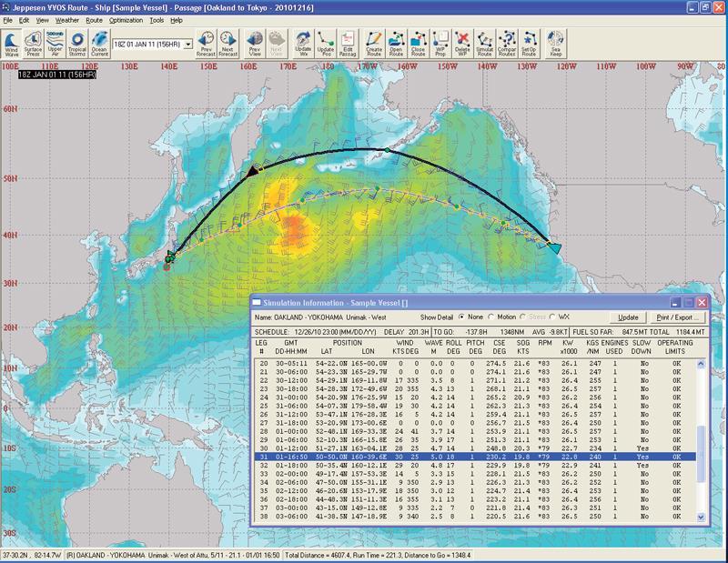Minimize the Simulation Information window
Screen dimensions: 728x563
[675, 303]
